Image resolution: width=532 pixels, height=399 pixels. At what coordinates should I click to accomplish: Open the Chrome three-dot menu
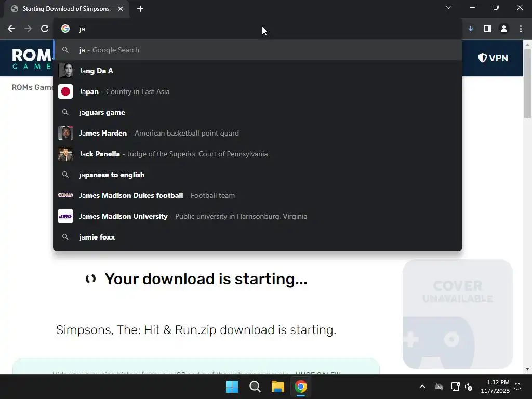point(521,29)
